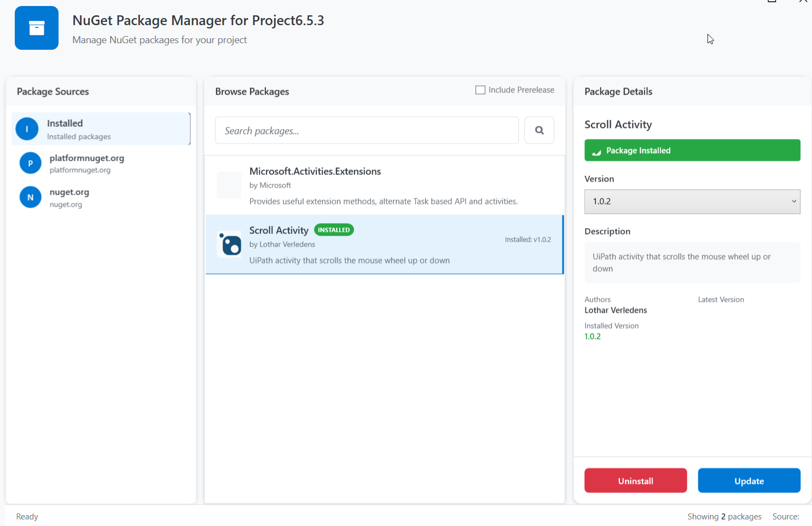Click 'by Microsoft' author text
812x526 pixels.
[270, 185]
